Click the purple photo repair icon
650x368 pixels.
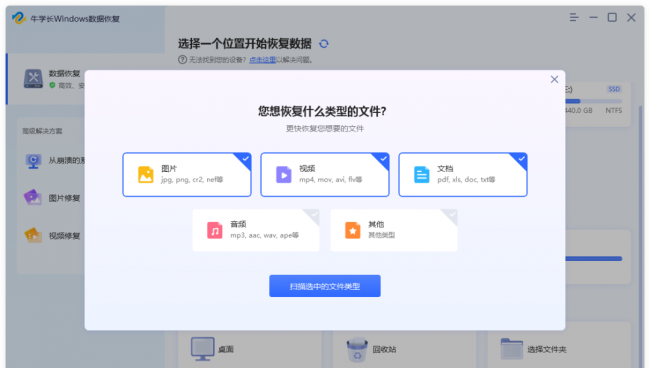point(33,197)
